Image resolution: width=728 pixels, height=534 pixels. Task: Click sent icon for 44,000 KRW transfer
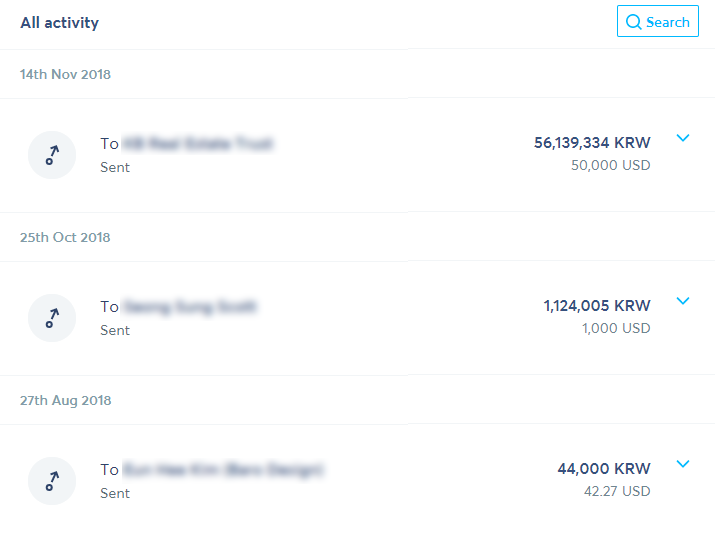point(52,481)
